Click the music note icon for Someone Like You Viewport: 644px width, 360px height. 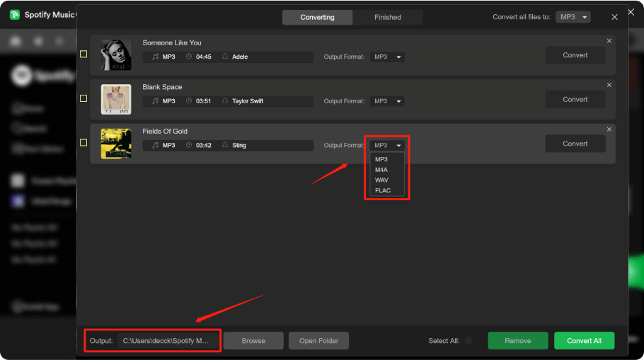(x=155, y=57)
